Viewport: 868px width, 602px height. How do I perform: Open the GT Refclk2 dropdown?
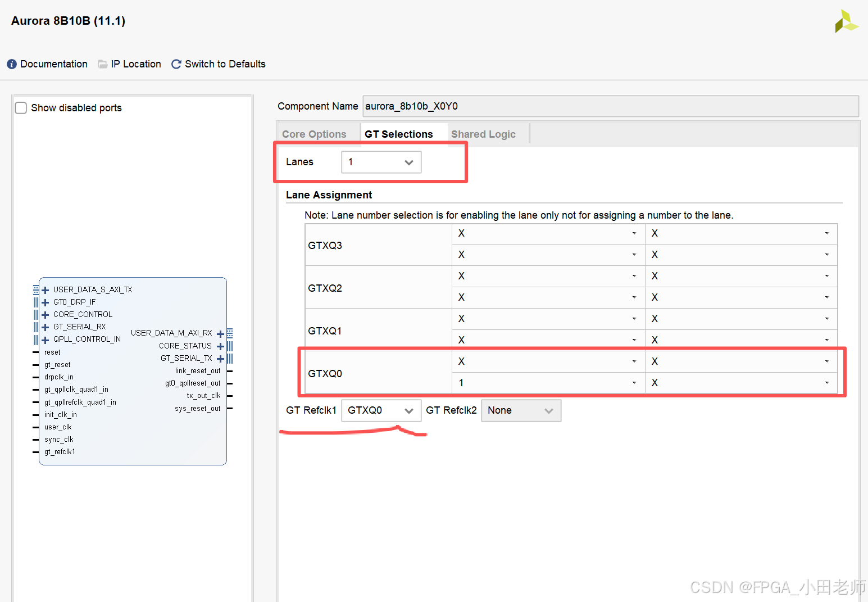pyautogui.click(x=521, y=410)
